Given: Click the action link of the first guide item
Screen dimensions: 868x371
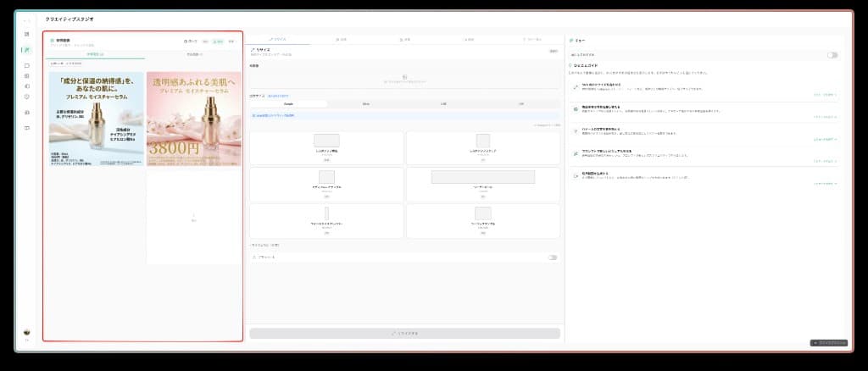Looking at the screenshot, I should pyautogui.click(x=825, y=95).
